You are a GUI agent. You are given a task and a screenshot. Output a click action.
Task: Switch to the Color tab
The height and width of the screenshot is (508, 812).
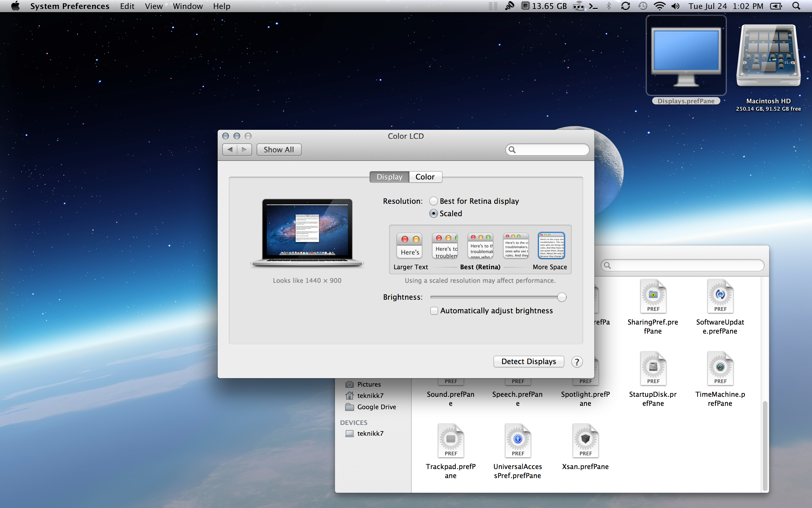click(425, 177)
